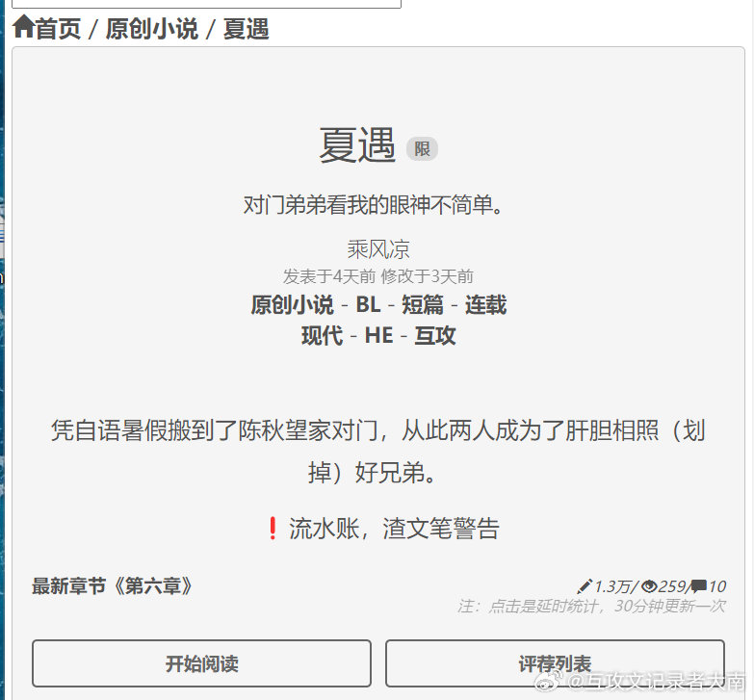
Task: Click the eye views icon
Action: pos(649,585)
